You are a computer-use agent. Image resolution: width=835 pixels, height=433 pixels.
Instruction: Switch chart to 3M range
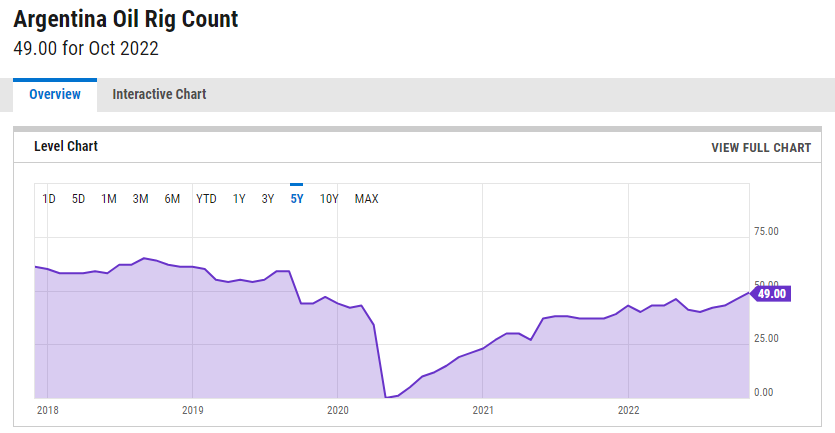[x=140, y=198]
